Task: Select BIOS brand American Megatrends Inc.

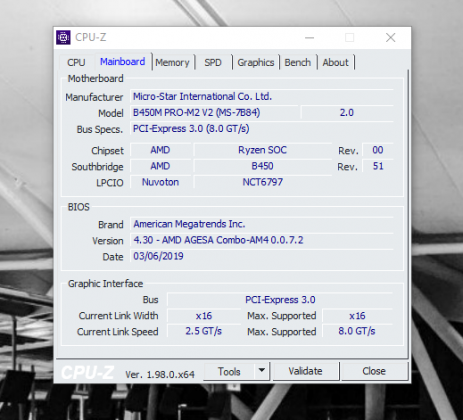Action: [262, 224]
